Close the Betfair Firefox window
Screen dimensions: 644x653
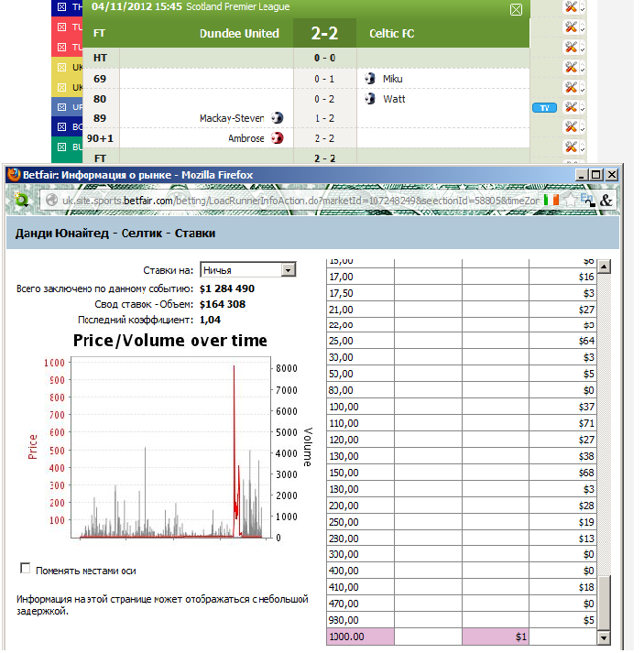(611, 175)
